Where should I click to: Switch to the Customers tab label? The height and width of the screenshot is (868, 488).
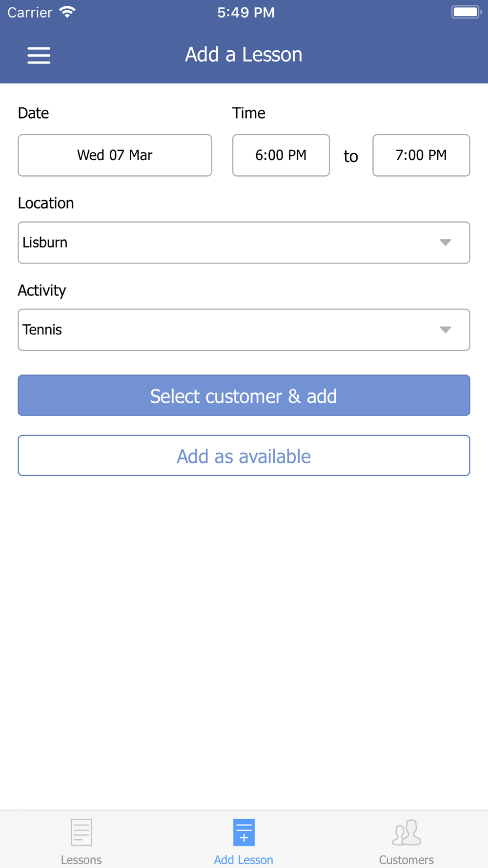pyautogui.click(x=406, y=860)
